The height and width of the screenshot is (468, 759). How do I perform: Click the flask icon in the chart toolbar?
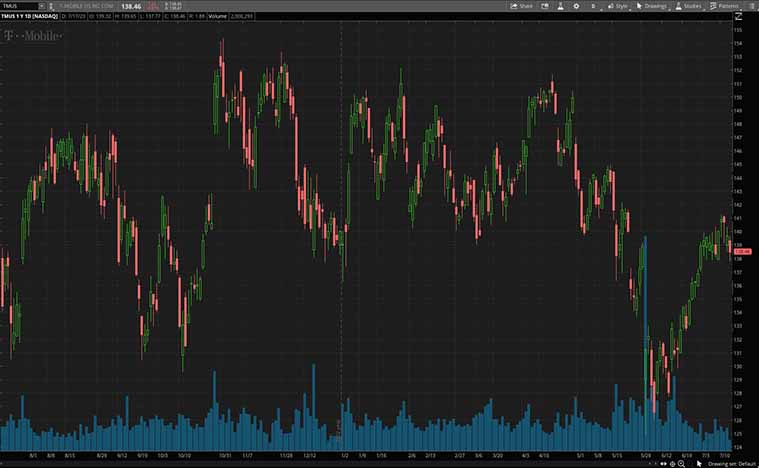pos(560,6)
